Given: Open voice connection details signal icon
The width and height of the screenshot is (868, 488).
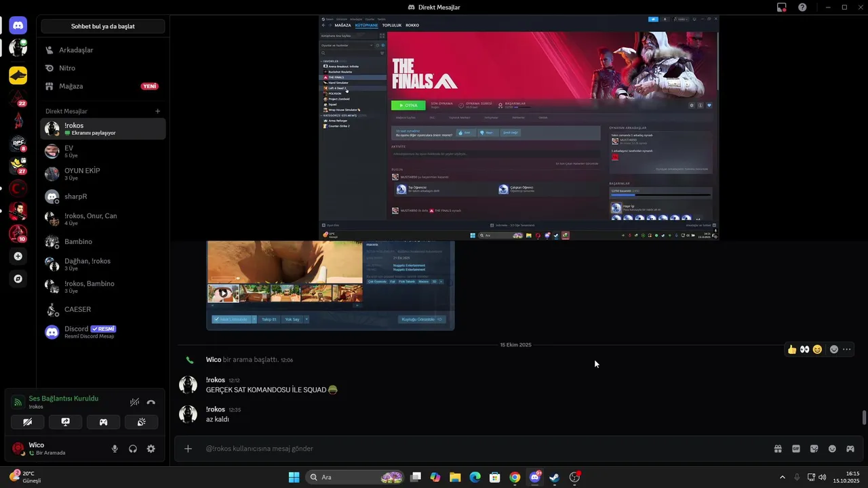Looking at the screenshot, I should 18,402.
